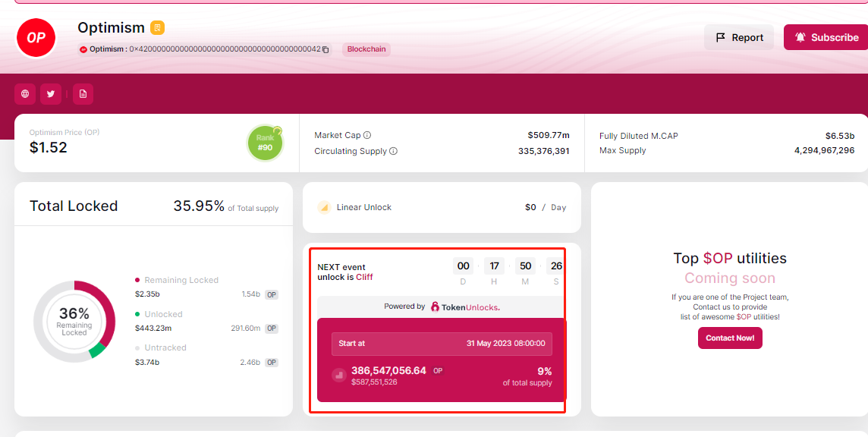Screen dimensions: 868x437
Task: Click the Linear Unlock icon
Action: tap(325, 208)
